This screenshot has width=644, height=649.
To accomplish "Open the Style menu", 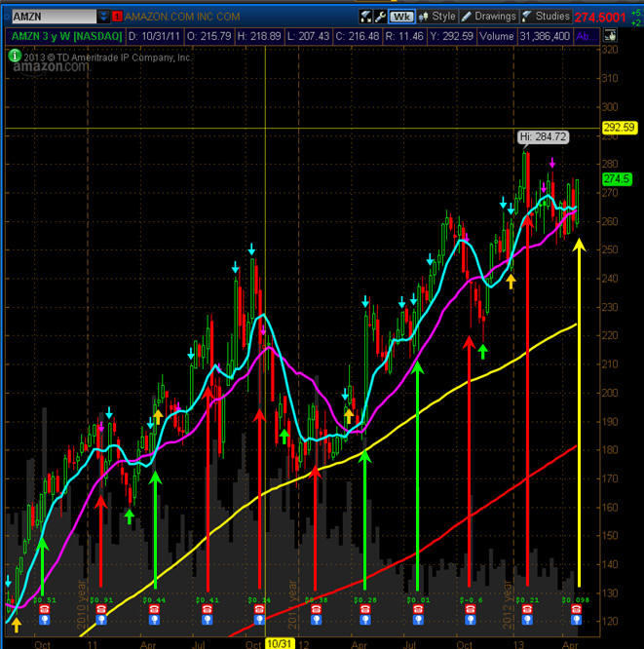I will (x=437, y=17).
